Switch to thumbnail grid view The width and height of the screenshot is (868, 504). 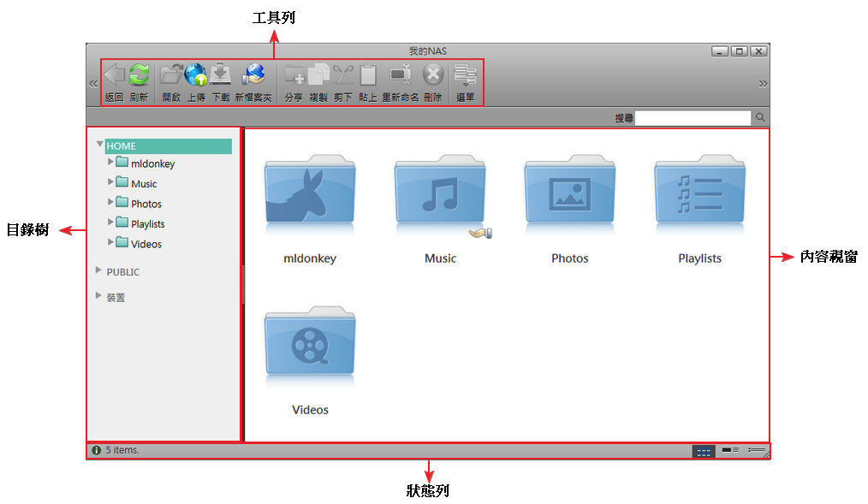coord(704,451)
